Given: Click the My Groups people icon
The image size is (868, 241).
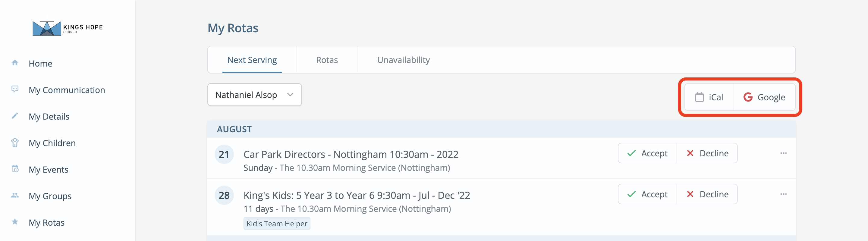Looking at the screenshot, I should [15, 195].
